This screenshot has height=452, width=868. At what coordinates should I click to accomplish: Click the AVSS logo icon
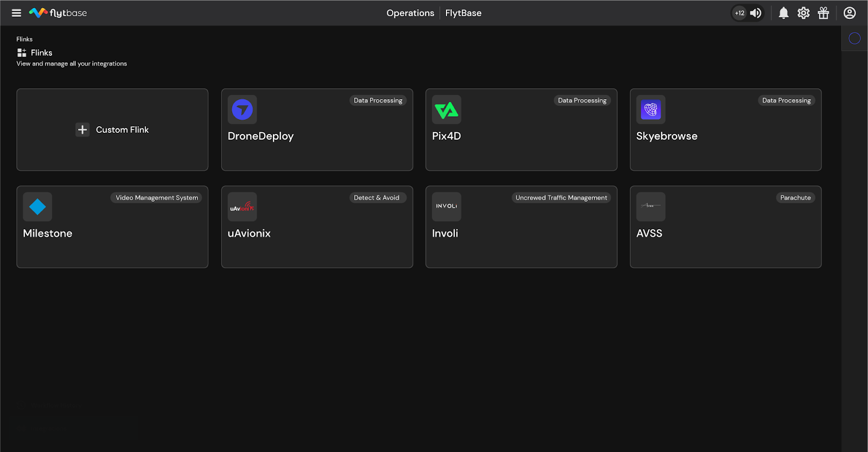click(x=651, y=206)
